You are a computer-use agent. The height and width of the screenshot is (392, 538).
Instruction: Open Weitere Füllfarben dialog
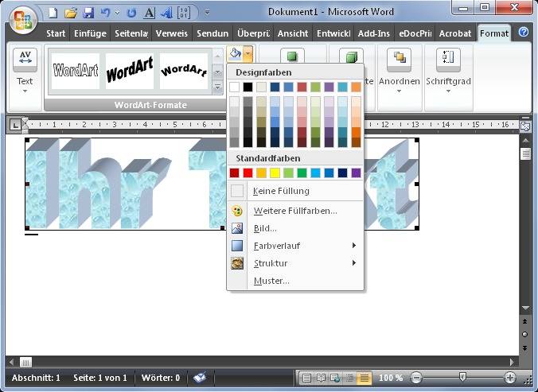coord(294,211)
